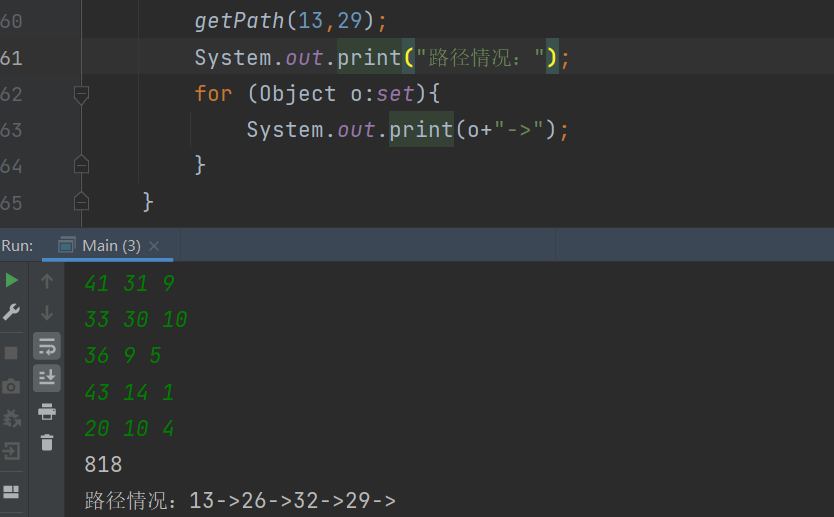Click the getPath call on line 60
This screenshot has height=517, width=834.
coord(239,21)
